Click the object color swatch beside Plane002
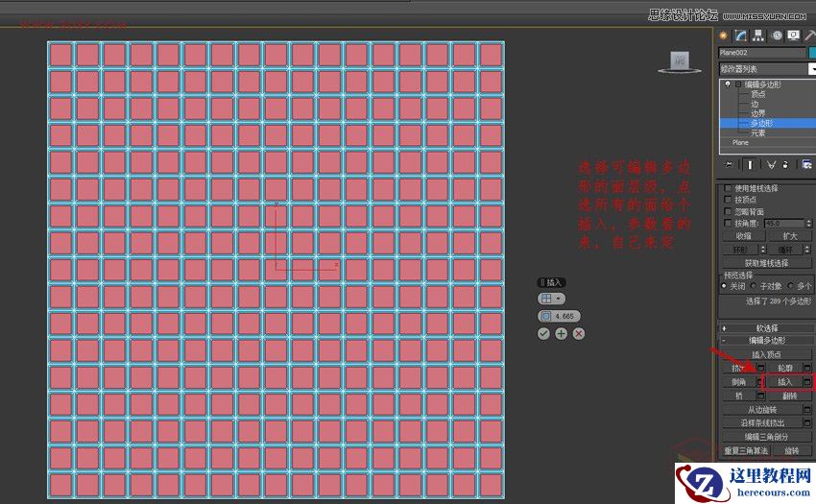The image size is (816, 504). 812,53
